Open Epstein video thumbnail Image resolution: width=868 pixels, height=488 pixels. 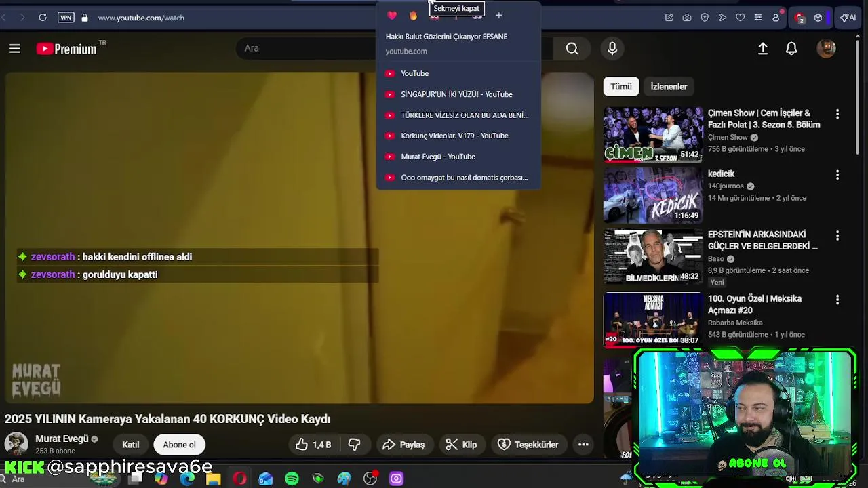pos(653,257)
